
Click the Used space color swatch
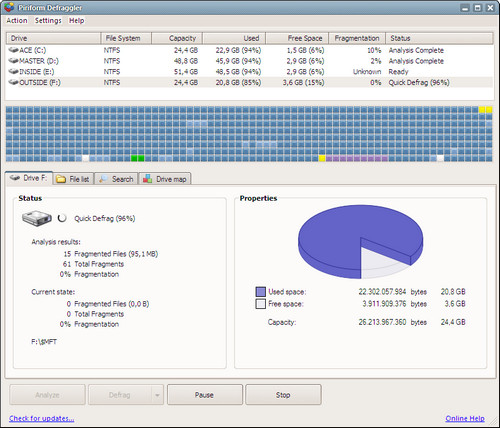click(261, 292)
